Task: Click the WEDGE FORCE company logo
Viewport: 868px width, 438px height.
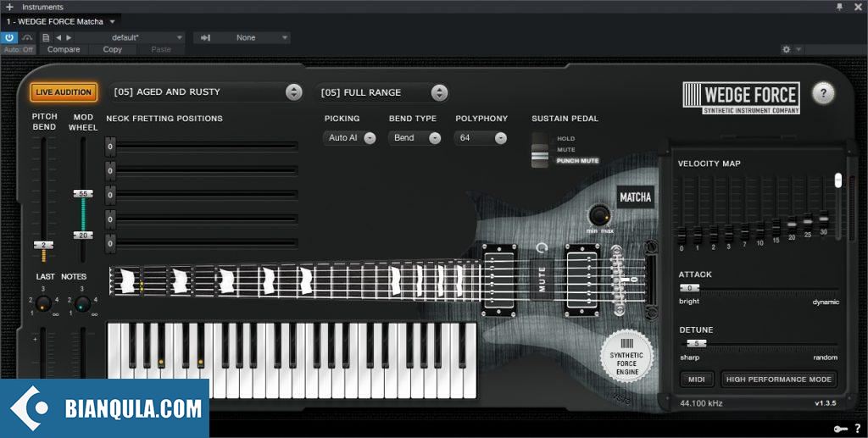Action: [x=741, y=98]
